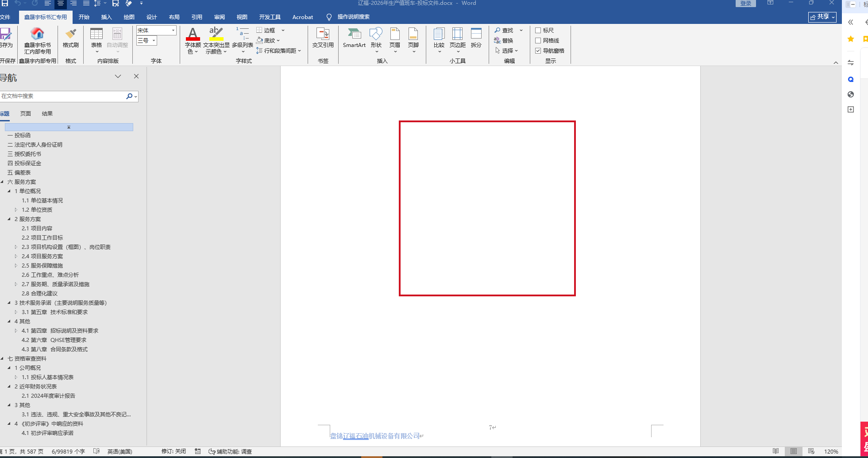Click the 英语(美国) language indicator
The height and width of the screenshot is (458, 868).
120,451
